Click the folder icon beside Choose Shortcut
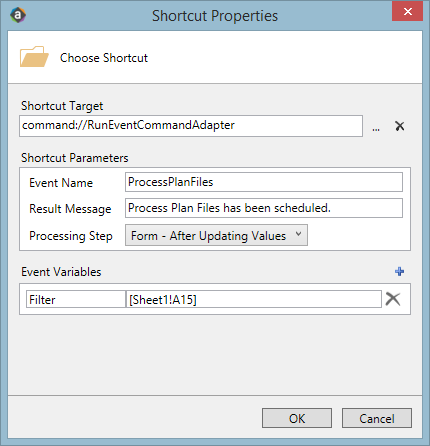The width and height of the screenshot is (430, 446). tap(34, 57)
